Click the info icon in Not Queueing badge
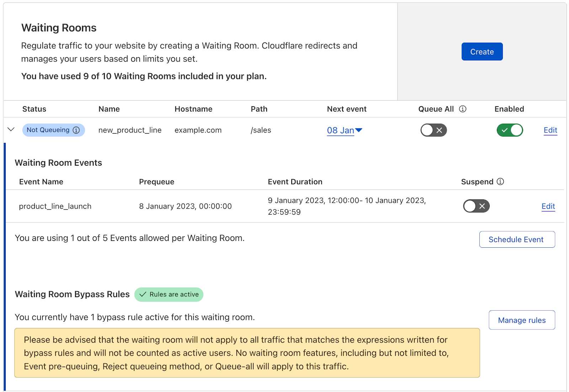Screen dimensions: 569x392 click(x=76, y=130)
